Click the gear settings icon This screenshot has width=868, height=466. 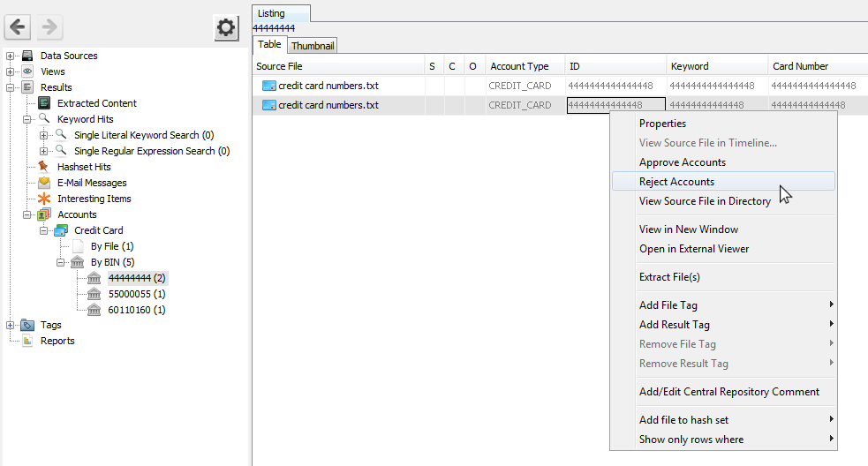[x=227, y=28]
